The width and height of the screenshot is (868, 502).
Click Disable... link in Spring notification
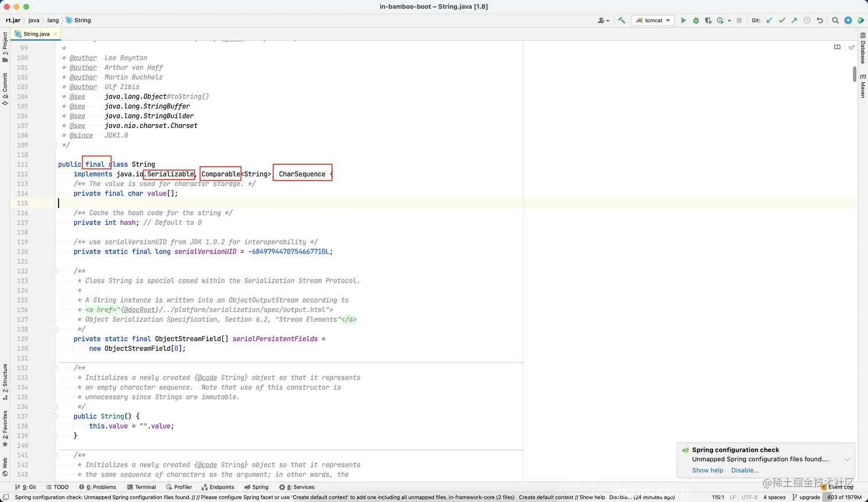click(x=745, y=470)
